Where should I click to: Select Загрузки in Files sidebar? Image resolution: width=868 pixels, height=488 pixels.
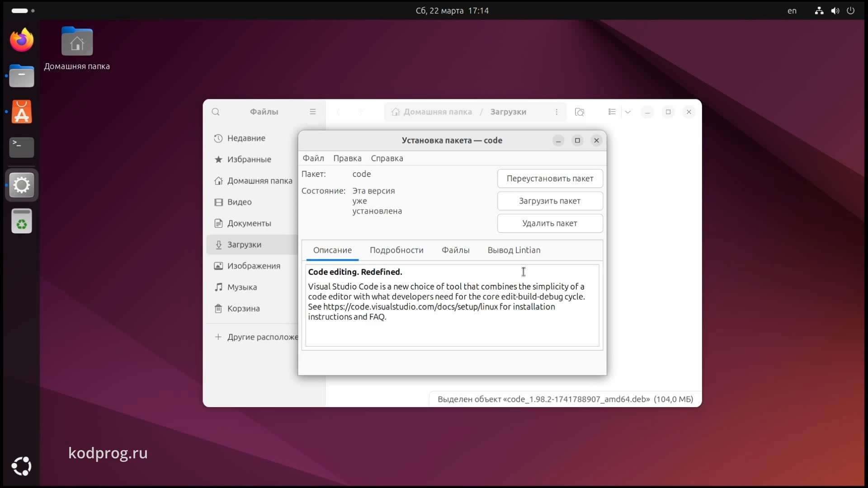pos(252,244)
